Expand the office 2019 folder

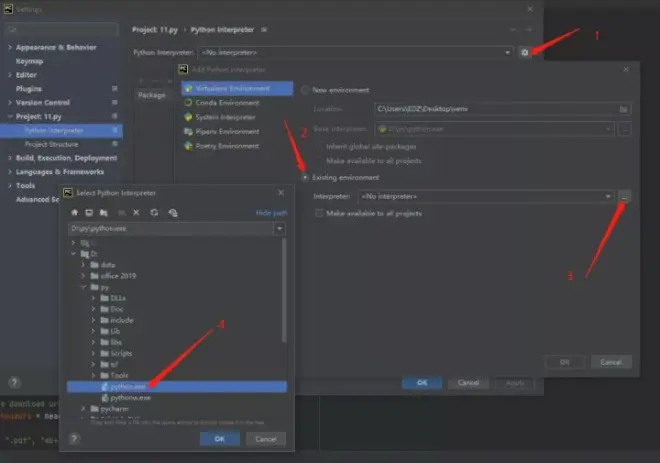[x=83, y=276]
